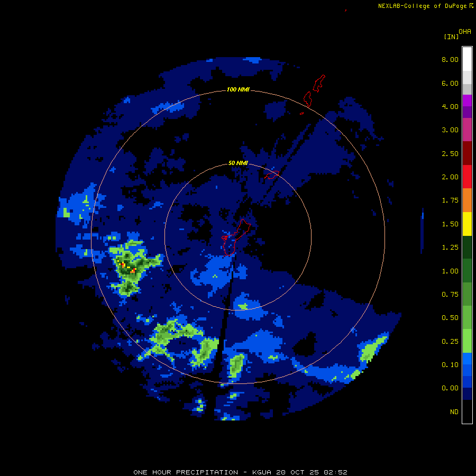Click the Rota island outline near 50 NMI ring

[x=272, y=175]
